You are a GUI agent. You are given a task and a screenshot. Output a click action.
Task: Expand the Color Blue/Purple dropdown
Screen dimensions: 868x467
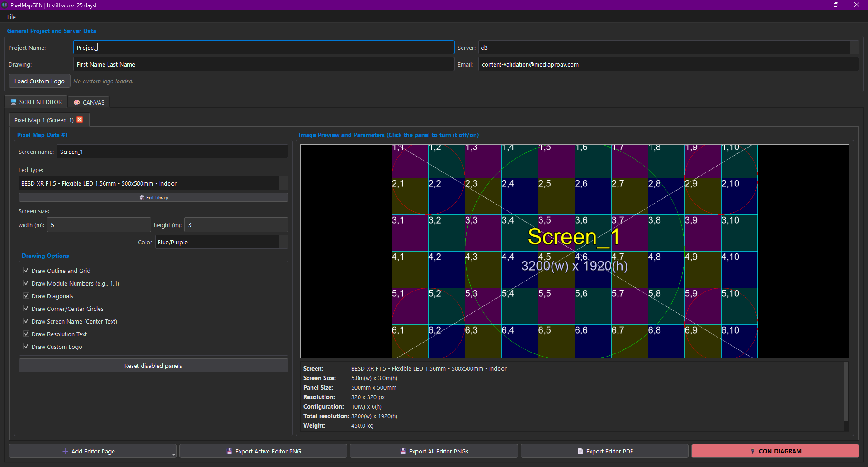[283, 242]
